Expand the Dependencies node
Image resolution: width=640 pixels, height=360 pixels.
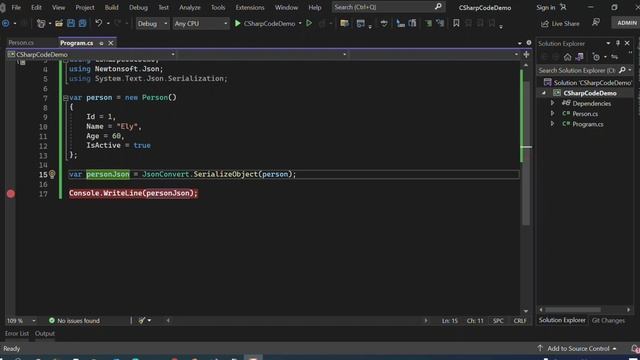553,103
